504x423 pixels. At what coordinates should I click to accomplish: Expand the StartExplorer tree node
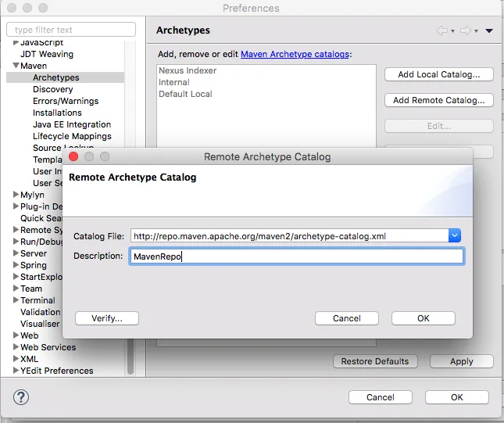tap(16, 276)
